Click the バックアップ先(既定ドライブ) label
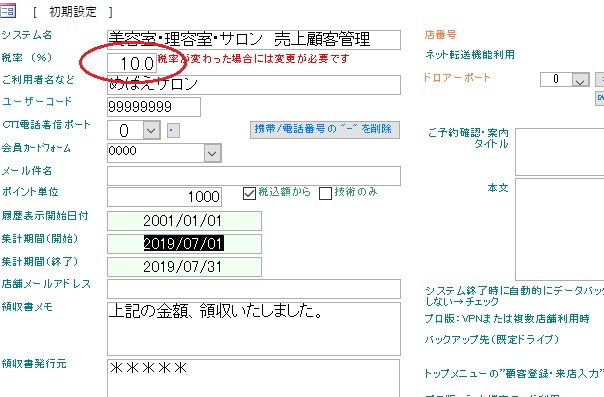The image size is (604, 397). 492,339
